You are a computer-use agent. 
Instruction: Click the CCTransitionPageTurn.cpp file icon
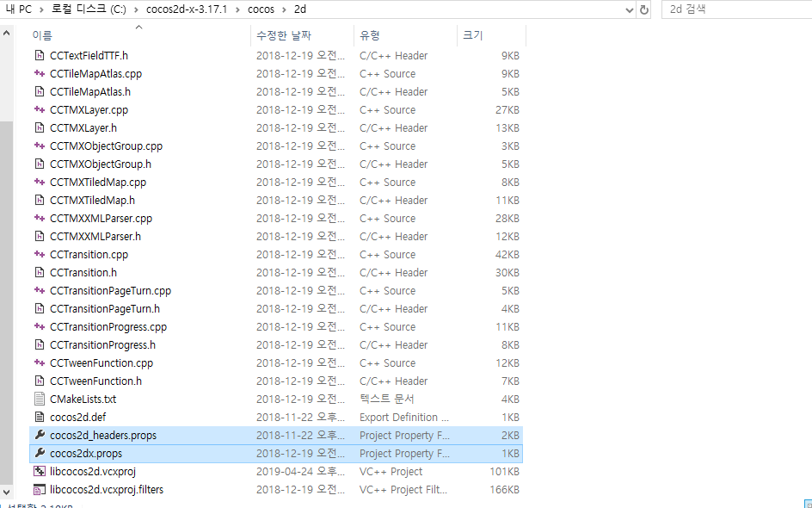click(x=40, y=291)
